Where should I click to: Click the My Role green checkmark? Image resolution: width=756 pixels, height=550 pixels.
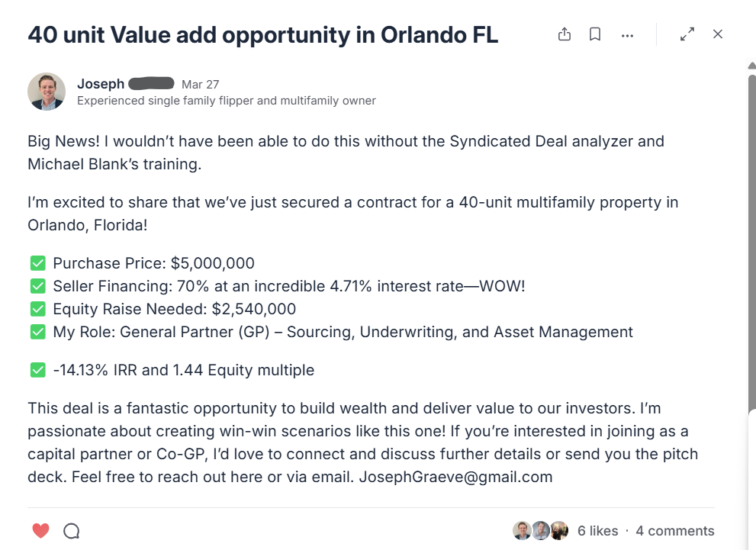(37, 333)
